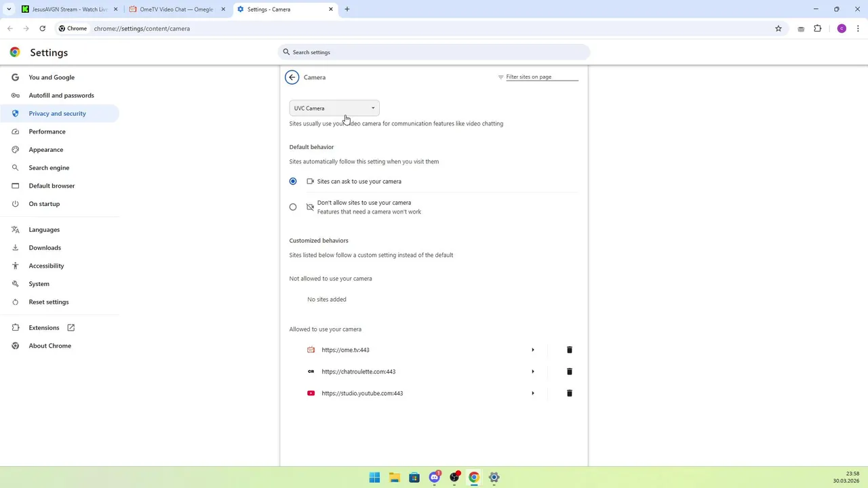
Task: Click the address bar URL
Action: tap(142, 28)
